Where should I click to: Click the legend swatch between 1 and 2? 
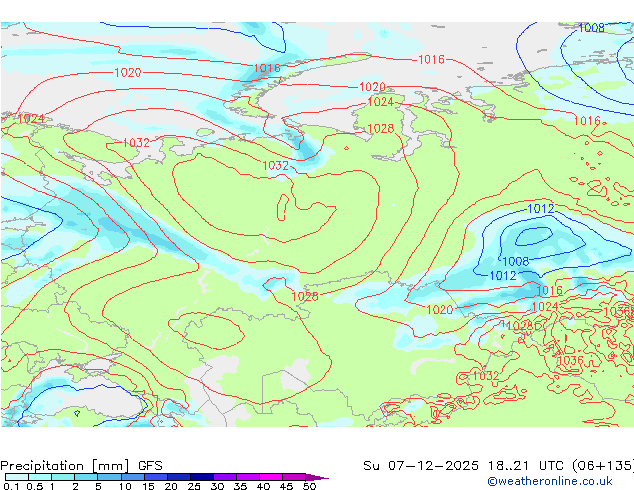click(x=63, y=477)
